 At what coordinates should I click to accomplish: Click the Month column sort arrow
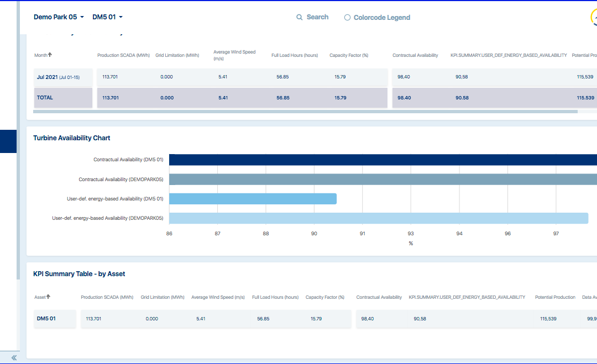tap(50, 55)
